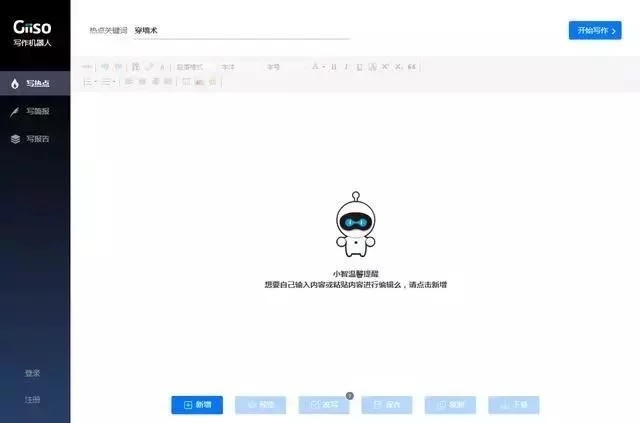Click the 下载 button at bottom
Viewport: 640px width, 423px height.
514,405
